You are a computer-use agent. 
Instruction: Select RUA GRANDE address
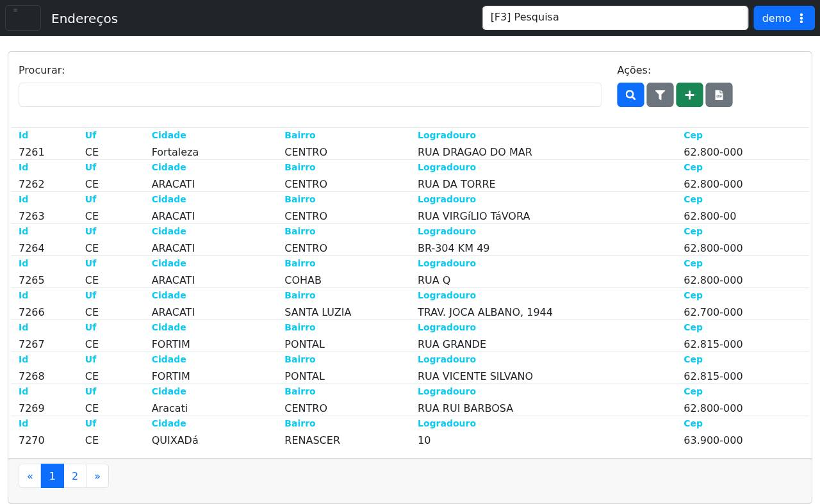[x=452, y=345]
